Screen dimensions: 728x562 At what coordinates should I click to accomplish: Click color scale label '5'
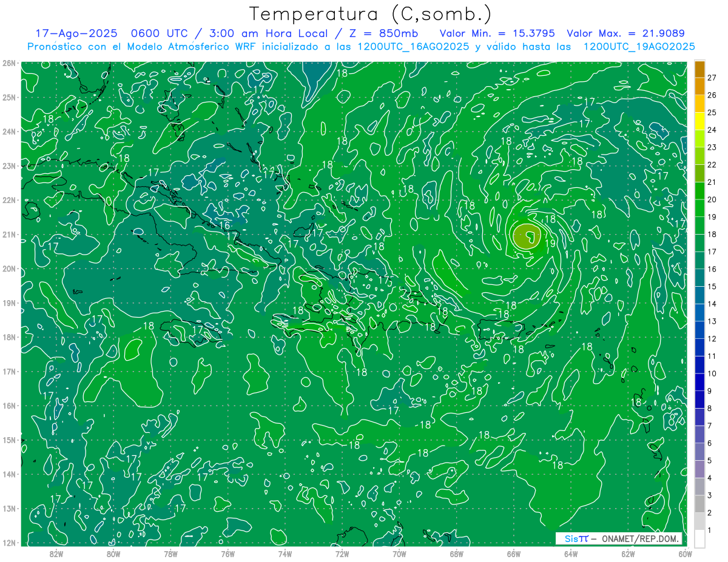coord(710,461)
